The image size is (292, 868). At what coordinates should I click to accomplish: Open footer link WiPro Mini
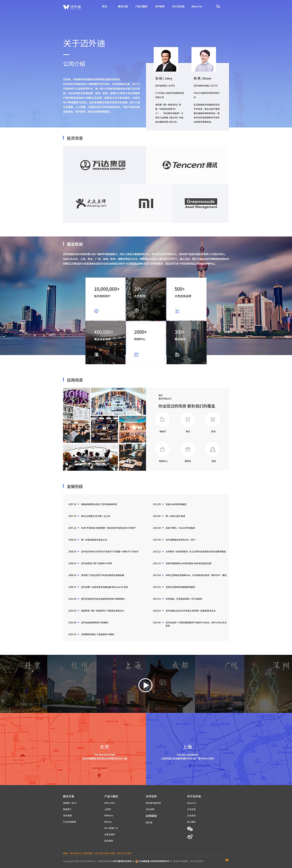[x=109, y=803]
